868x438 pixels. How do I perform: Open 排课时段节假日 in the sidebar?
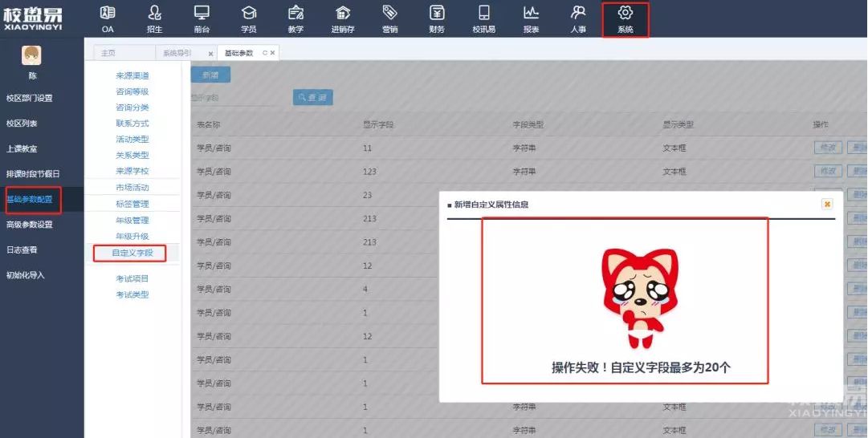pyautogui.click(x=33, y=173)
